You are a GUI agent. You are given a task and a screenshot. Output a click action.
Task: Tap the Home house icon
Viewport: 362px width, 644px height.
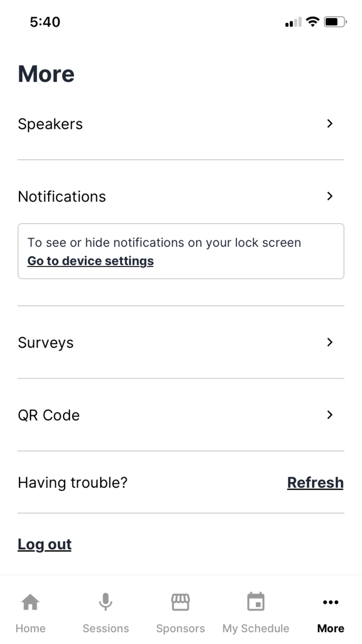pyautogui.click(x=30, y=602)
